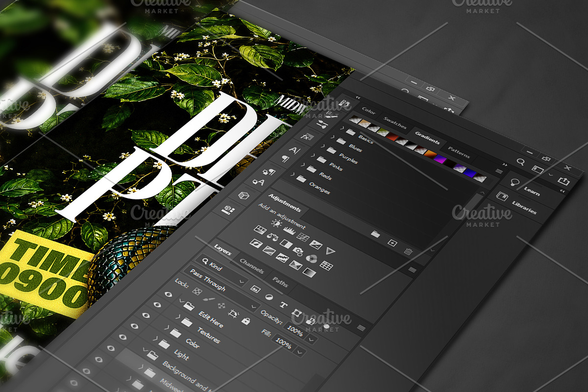This screenshot has width=588, height=392.
Task: Add an Exposure adjustment
Action: coord(316,245)
